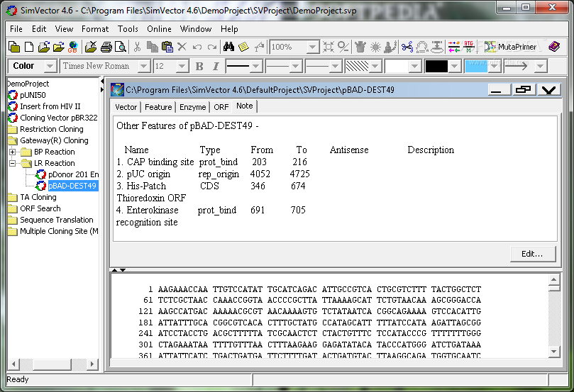
Task: Toggle Italic formatting
Action: pyautogui.click(x=216, y=66)
